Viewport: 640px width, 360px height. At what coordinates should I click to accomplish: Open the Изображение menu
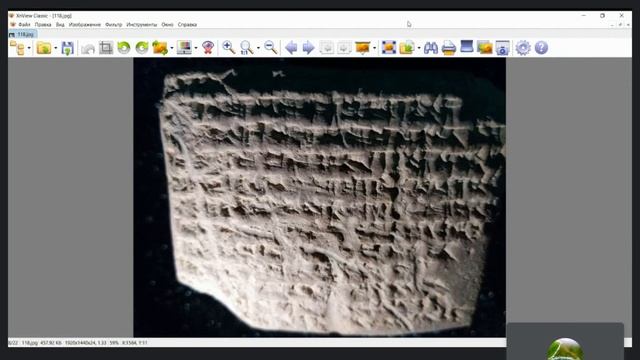pyautogui.click(x=84, y=25)
